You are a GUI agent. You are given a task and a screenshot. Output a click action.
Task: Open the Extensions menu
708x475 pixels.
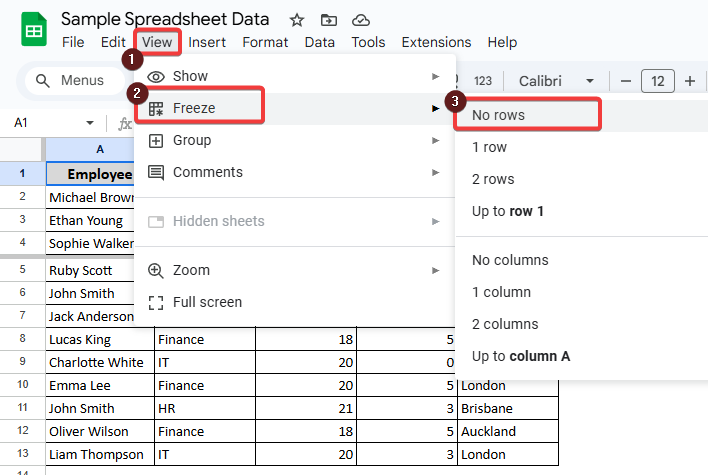(x=436, y=42)
